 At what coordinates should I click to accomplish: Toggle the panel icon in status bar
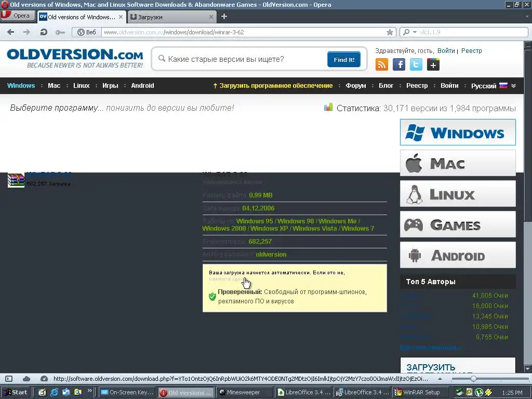click(9, 379)
